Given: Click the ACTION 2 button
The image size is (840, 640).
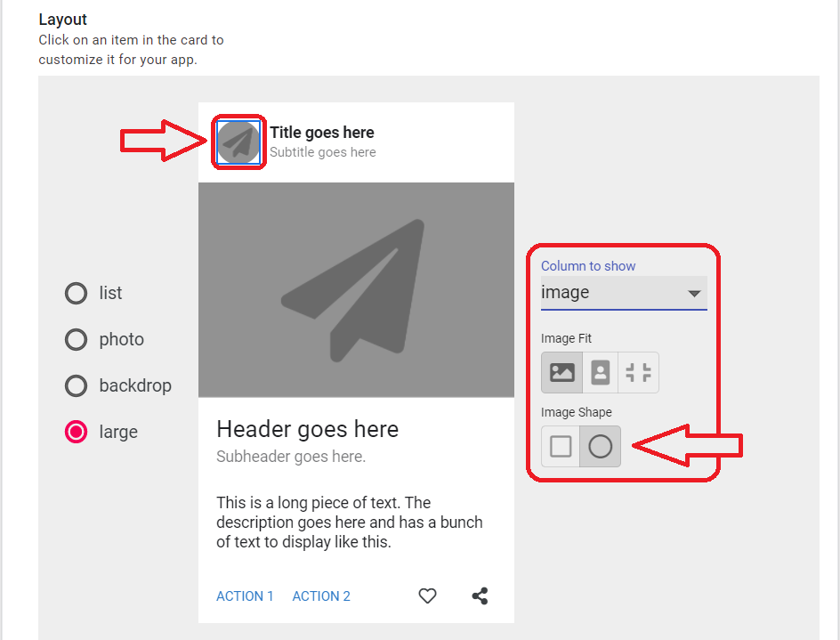Looking at the screenshot, I should click(321, 596).
